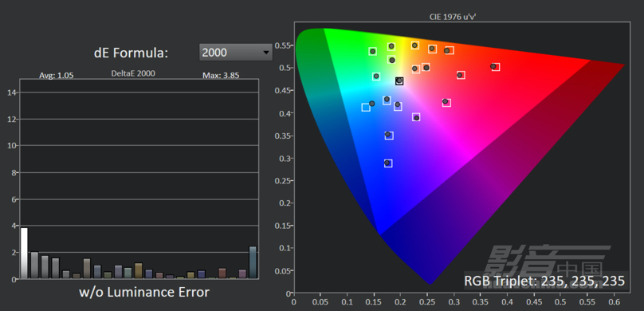Select the teal bar at the chart's right end
Screen dimensions: 644x311
click(x=253, y=262)
